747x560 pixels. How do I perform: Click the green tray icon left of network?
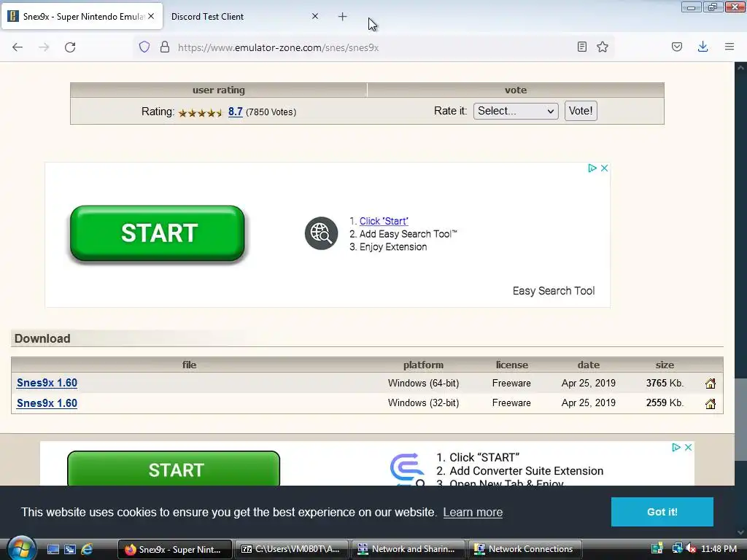pyautogui.click(x=657, y=548)
